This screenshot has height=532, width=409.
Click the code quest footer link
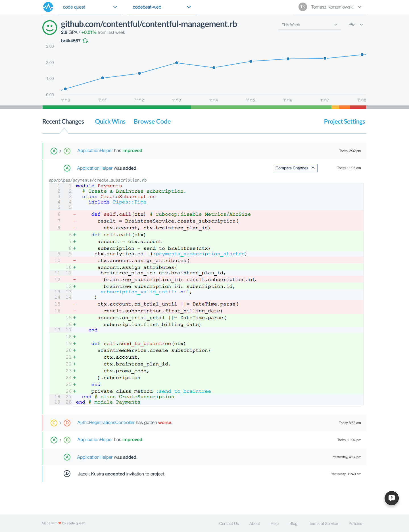76,523
